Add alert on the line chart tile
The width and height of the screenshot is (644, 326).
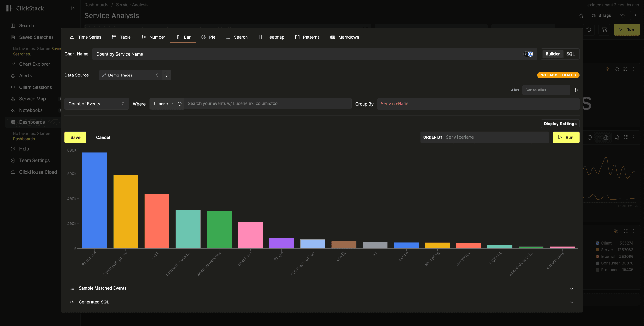coord(617,137)
